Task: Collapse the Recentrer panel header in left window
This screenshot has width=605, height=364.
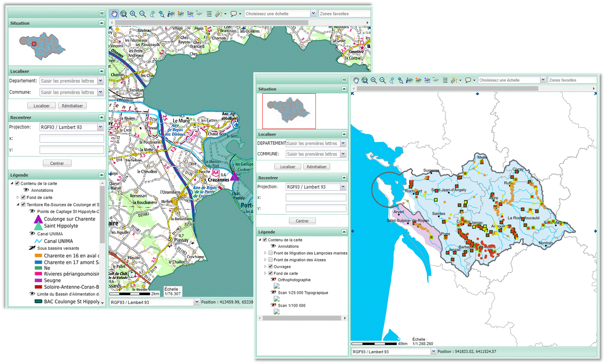Action: (101, 118)
